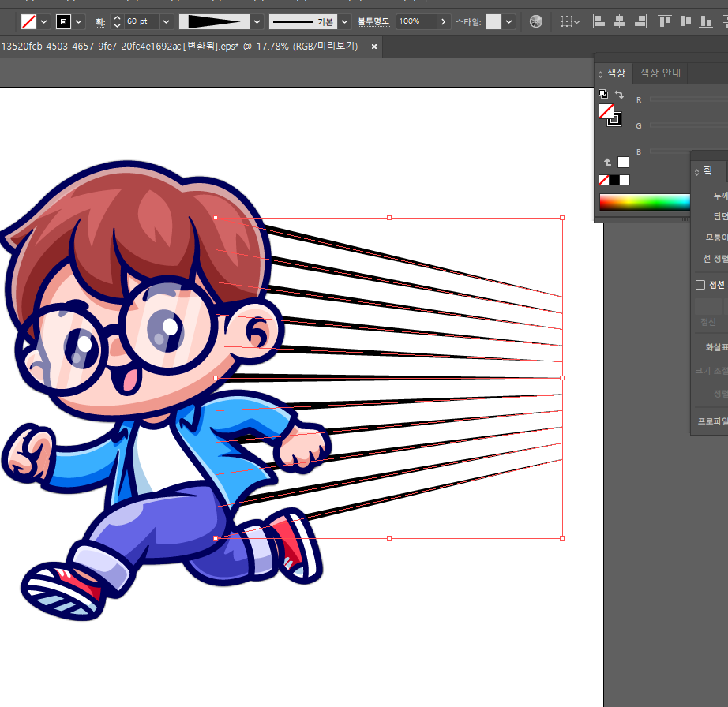The width and height of the screenshot is (728, 707).
Task: Expand the opacity slider arrow
Action: (x=444, y=22)
